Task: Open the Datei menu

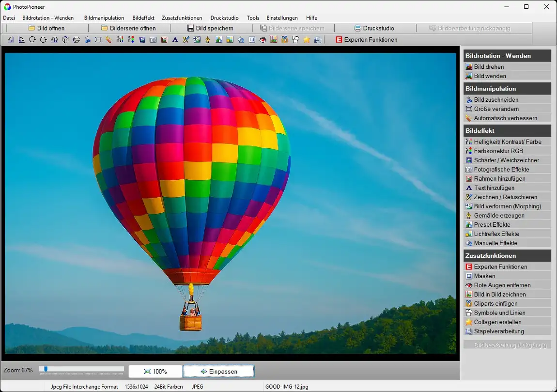Action: [x=9, y=18]
